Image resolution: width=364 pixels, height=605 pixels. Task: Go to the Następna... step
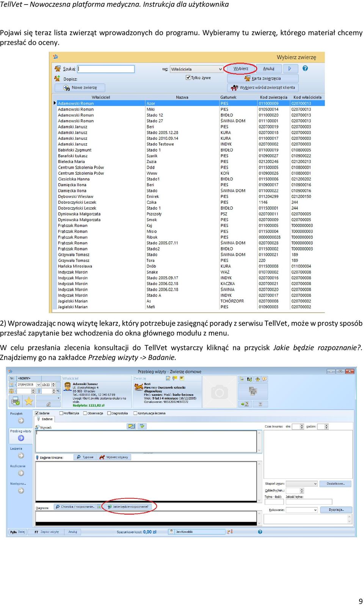coord(21,491)
